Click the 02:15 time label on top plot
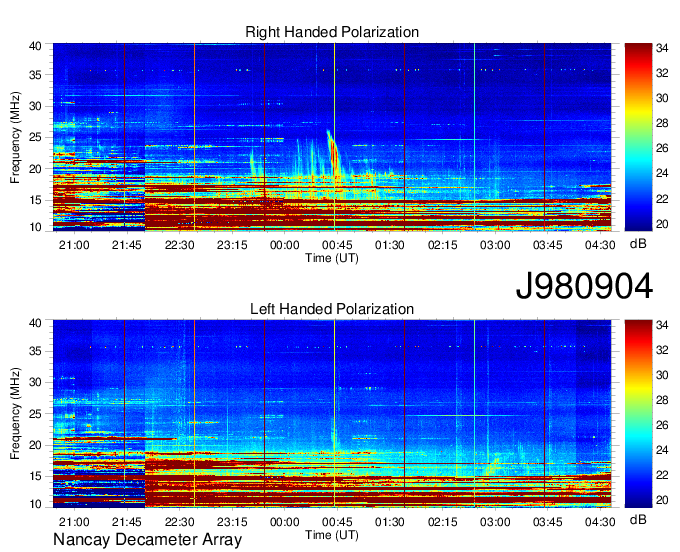This screenshot has height=552, width=680. point(442,245)
